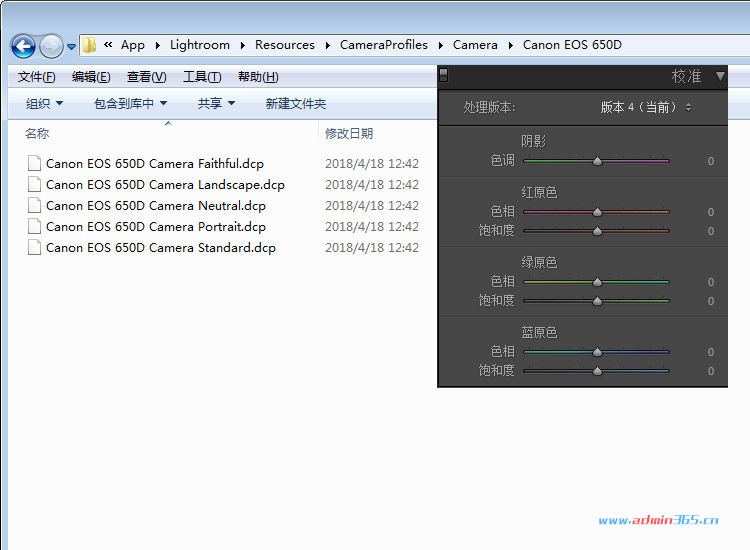Image resolution: width=750 pixels, height=550 pixels.
Task: Show hidden breadcrumb path levels chevron
Action: 108,44
